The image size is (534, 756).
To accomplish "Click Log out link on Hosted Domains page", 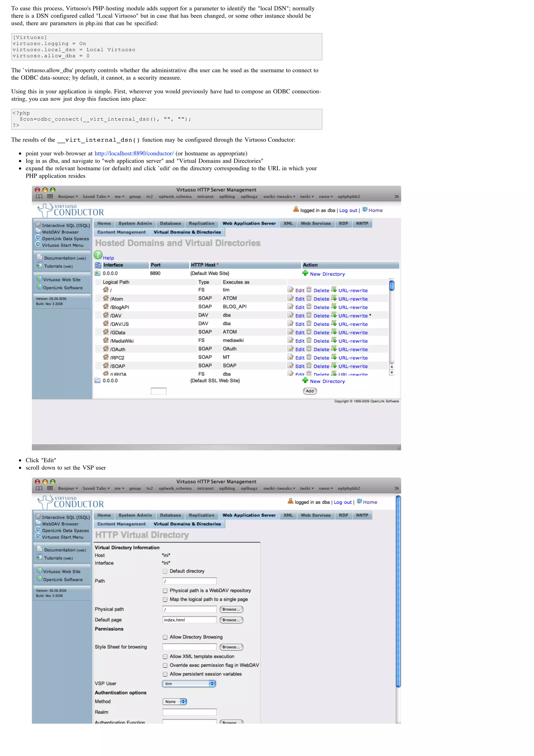I will [348, 211].
